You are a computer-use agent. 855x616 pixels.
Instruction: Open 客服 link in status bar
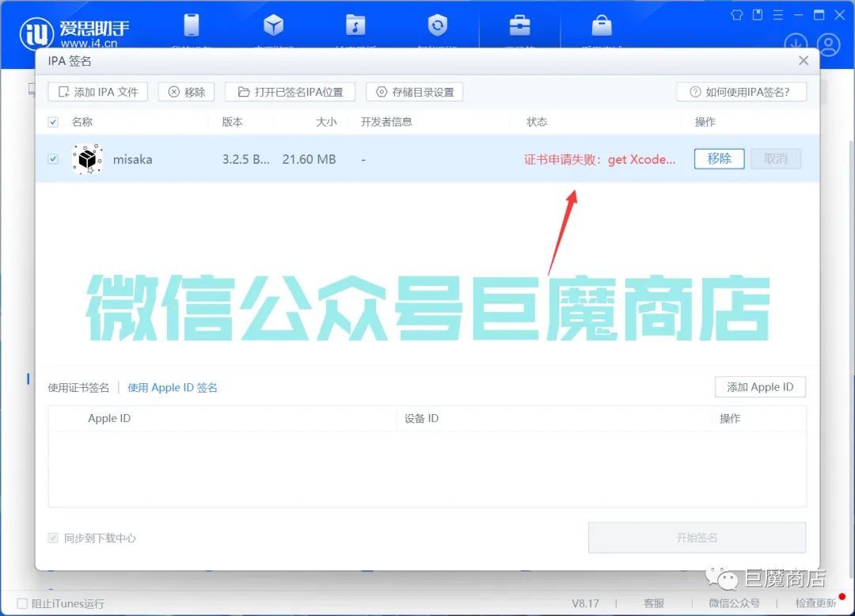(x=654, y=603)
